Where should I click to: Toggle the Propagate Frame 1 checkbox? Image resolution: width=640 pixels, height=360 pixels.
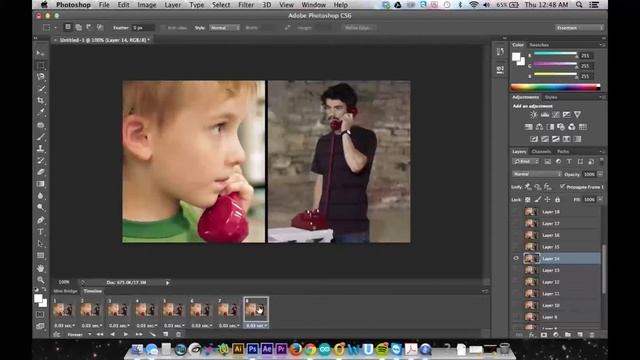562,187
